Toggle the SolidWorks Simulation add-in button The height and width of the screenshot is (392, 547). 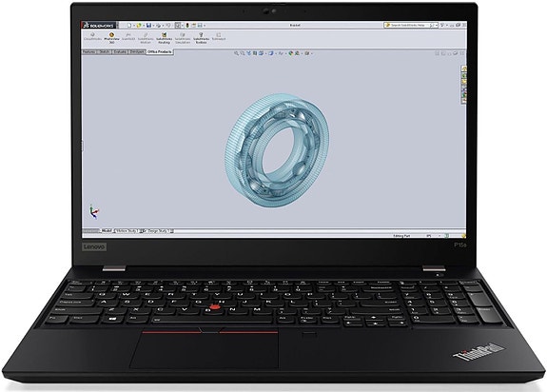183,38
